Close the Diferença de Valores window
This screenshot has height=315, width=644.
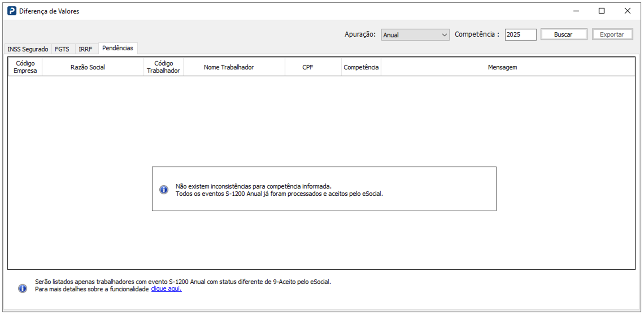pyautogui.click(x=627, y=11)
